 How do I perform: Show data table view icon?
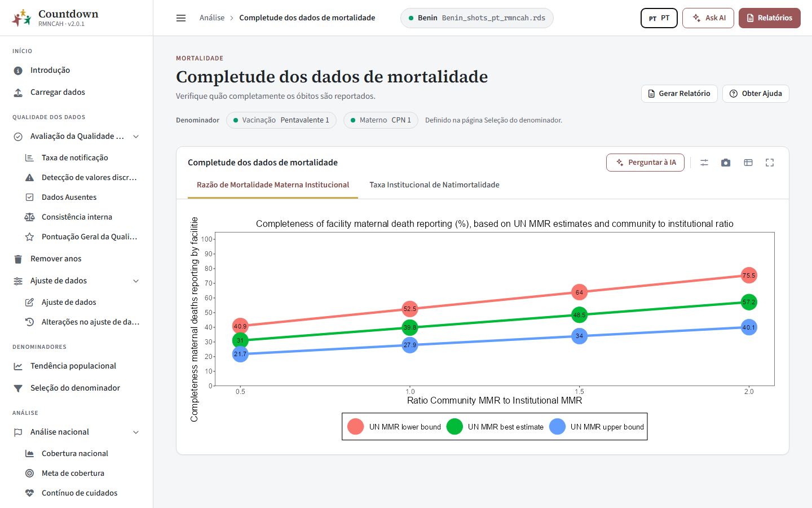[748, 163]
